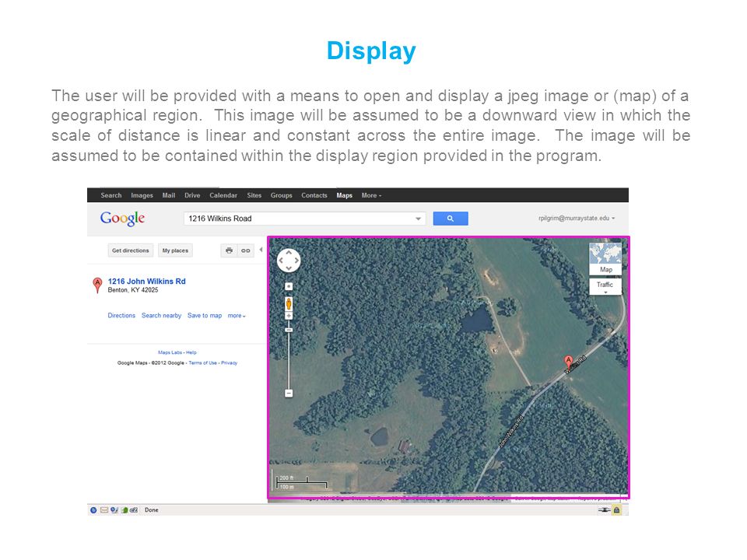Screen dimensions: 747x560
Task: Click the Save to map link
Action: click(x=205, y=315)
